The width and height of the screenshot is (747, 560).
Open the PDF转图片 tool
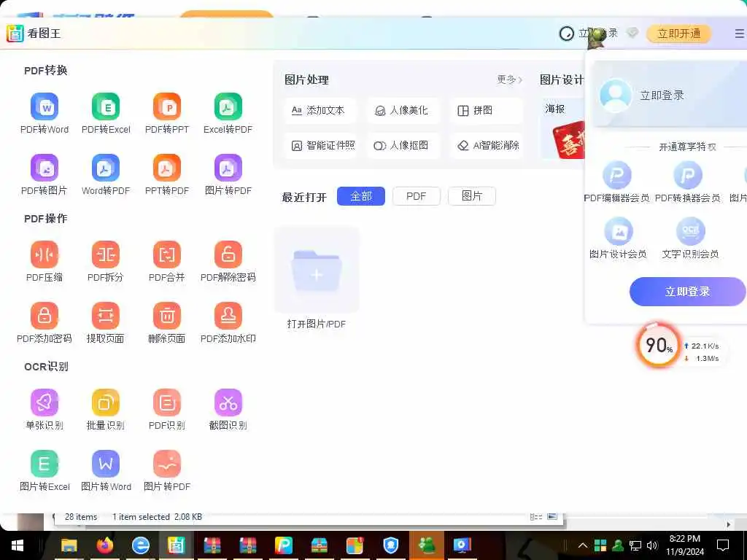(44, 174)
